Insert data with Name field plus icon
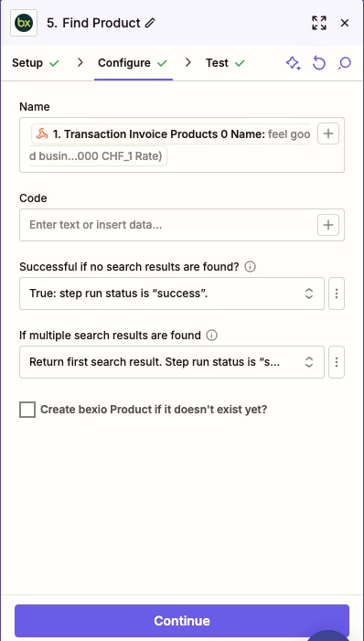364x641 pixels. click(x=328, y=134)
